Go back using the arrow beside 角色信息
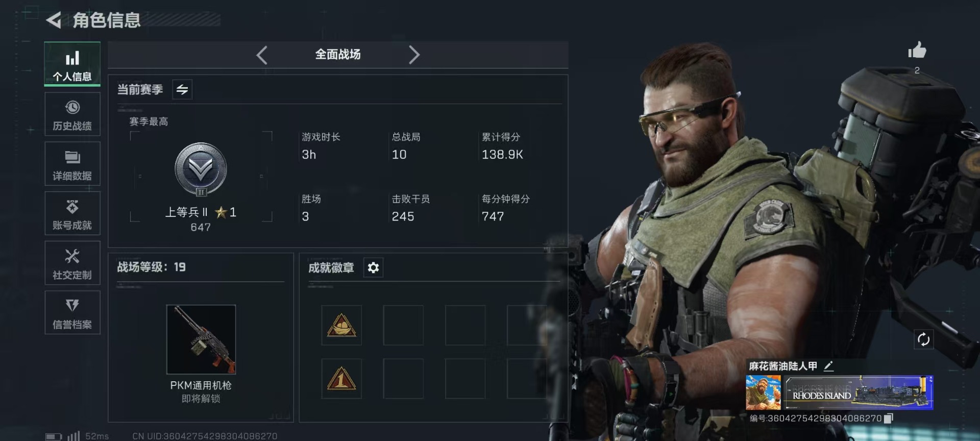This screenshot has height=441, width=980. pos(54,20)
